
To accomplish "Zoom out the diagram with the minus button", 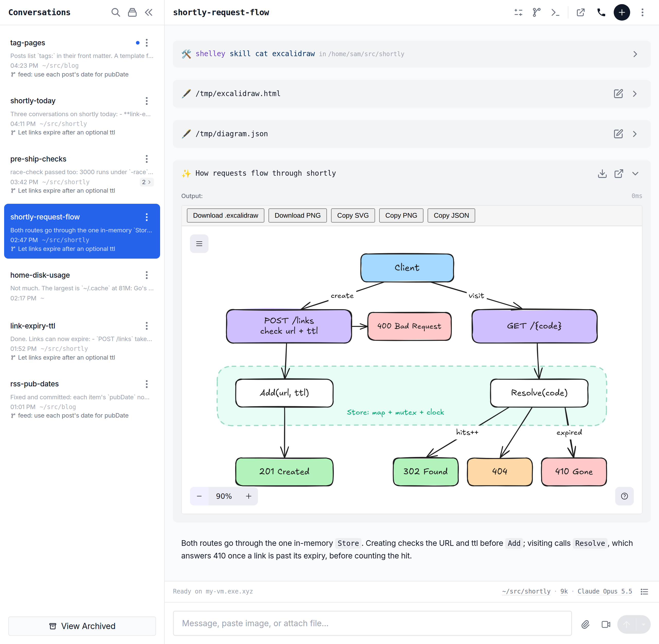I will [199, 496].
